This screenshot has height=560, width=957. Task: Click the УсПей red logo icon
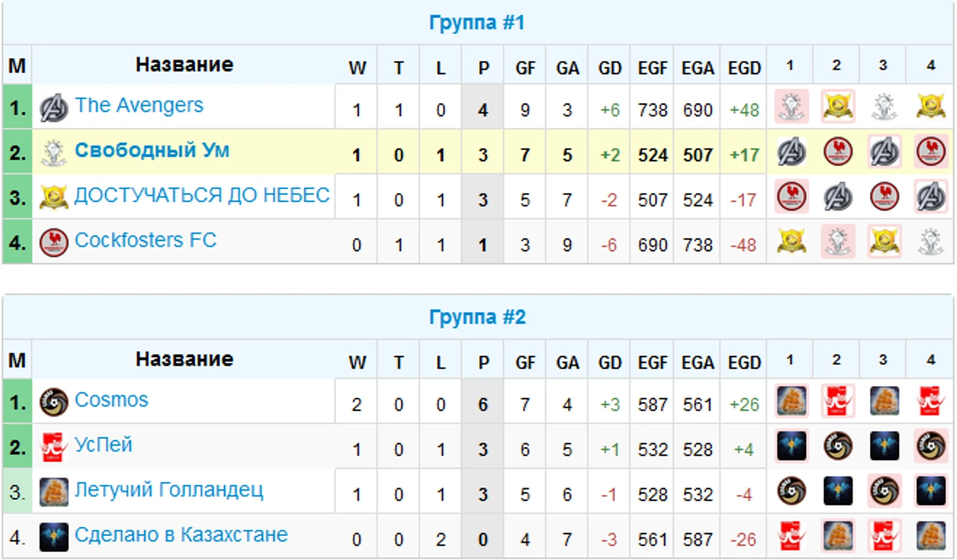(x=54, y=447)
